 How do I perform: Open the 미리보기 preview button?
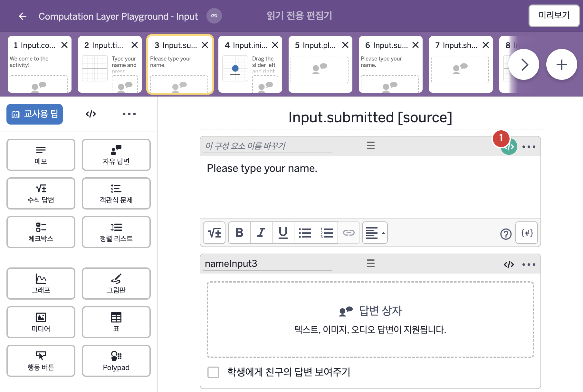pyautogui.click(x=554, y=15)
